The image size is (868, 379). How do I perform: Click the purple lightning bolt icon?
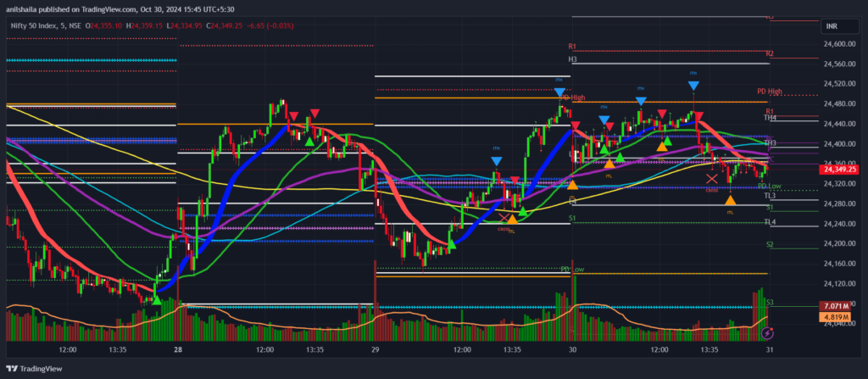[x=768, y=333]
